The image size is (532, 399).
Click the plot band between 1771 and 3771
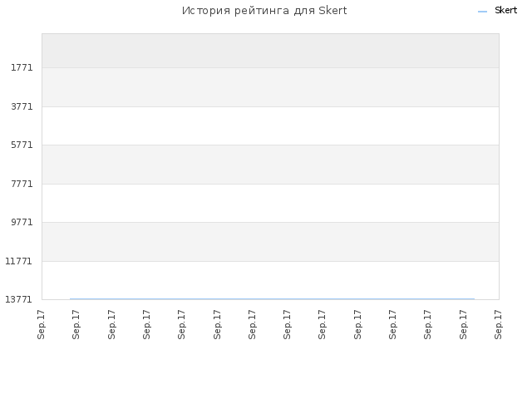(270, 87)
